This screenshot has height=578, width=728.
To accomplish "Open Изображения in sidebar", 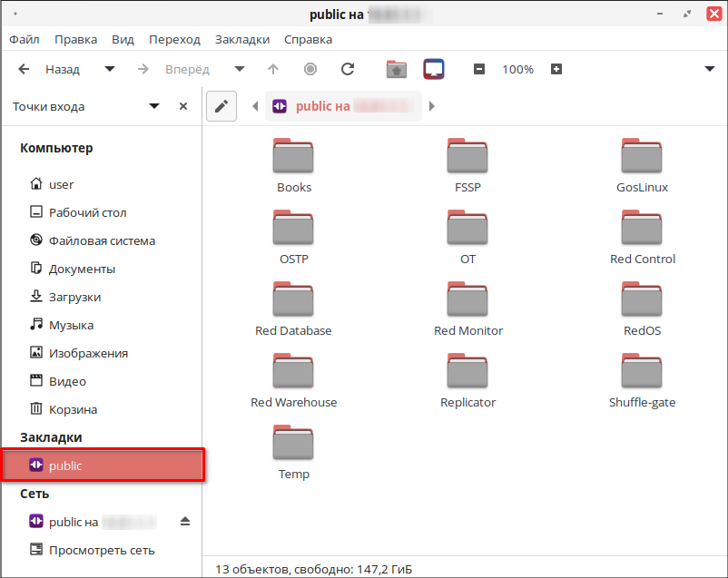I will (x=102, y=353).
